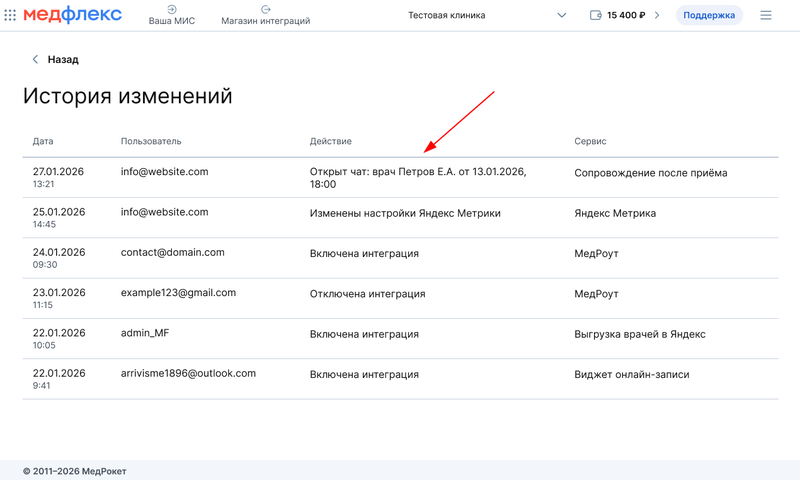Click the Яндекс Метрика service cell
Screen dimensions: 800x480
click(x=615, y=213)
